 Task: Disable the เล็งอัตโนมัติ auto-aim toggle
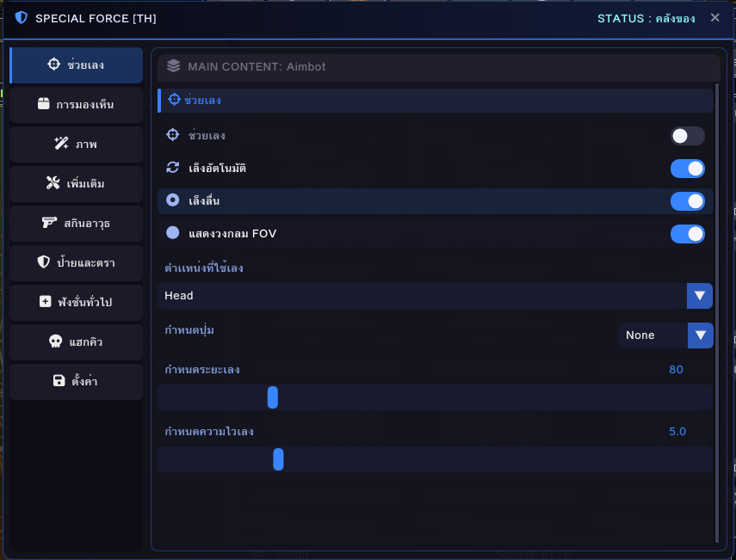pyautogui.click(x=688, y=169)
